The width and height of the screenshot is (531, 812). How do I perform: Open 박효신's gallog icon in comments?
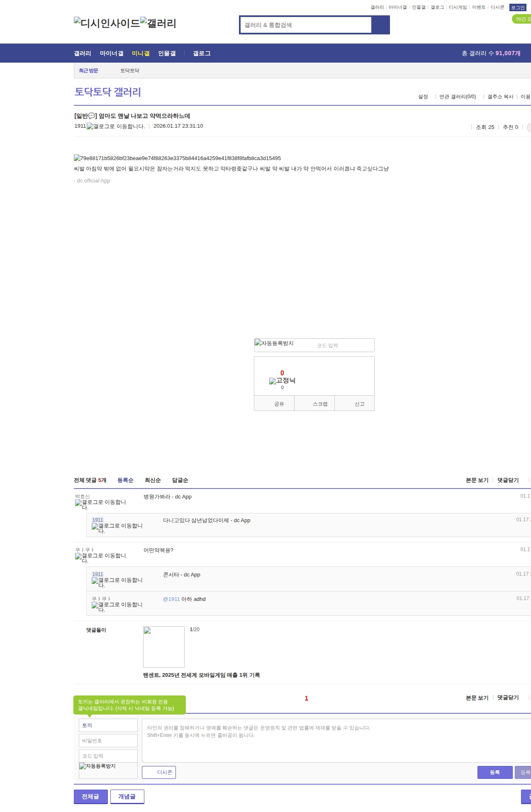[100, 504]
